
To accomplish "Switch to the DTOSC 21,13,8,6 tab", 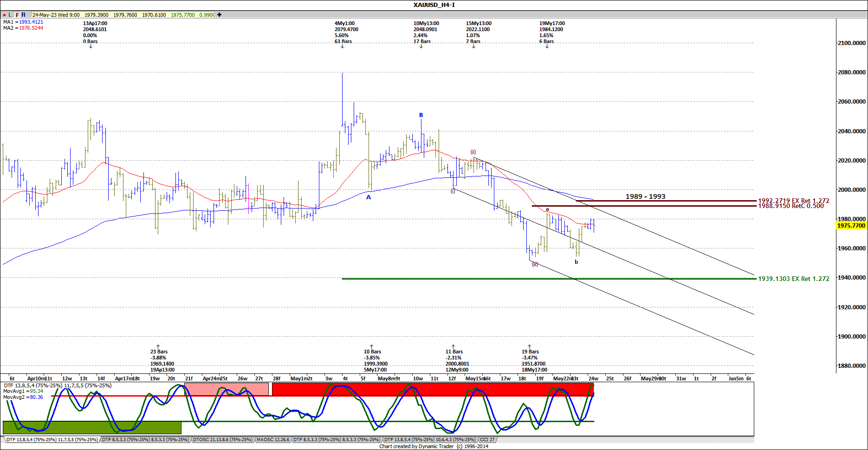I will pos(222,439).
